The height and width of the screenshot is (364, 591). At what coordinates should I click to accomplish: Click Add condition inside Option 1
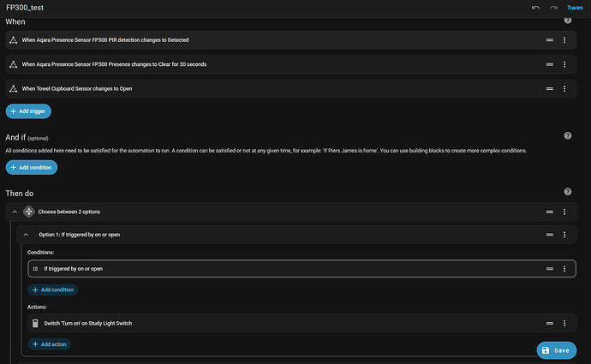coord(52,289)
